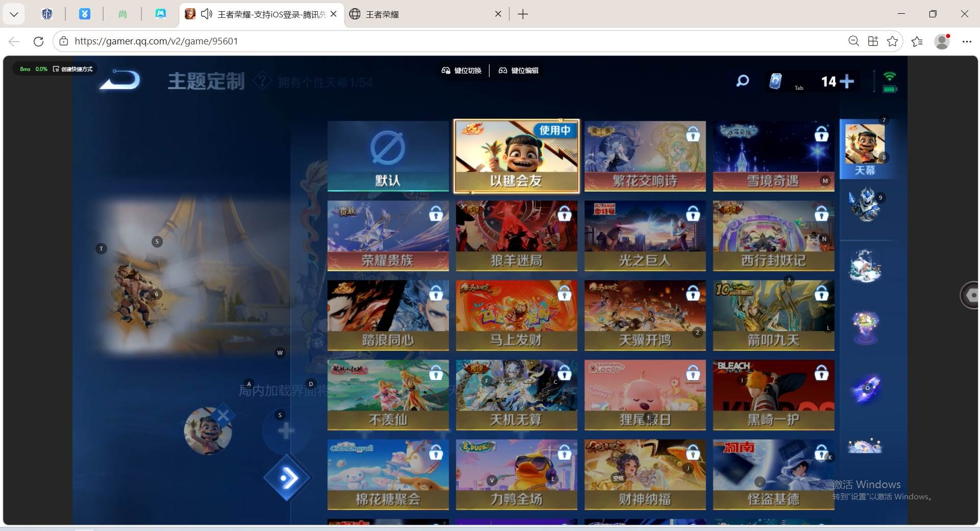Open 键位切换 key mapping switch

pyautogui.click(x=461, y=70)
